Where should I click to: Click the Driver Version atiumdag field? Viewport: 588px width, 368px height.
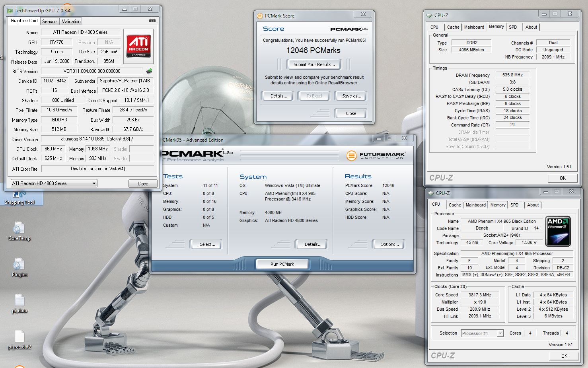pyautogui.click(x=97, y=139)
